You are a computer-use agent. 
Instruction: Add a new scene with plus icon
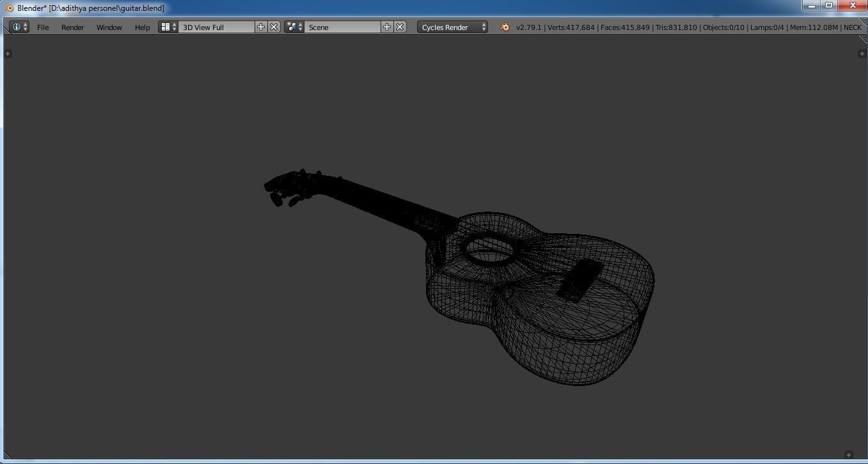[x=387, y=27]
